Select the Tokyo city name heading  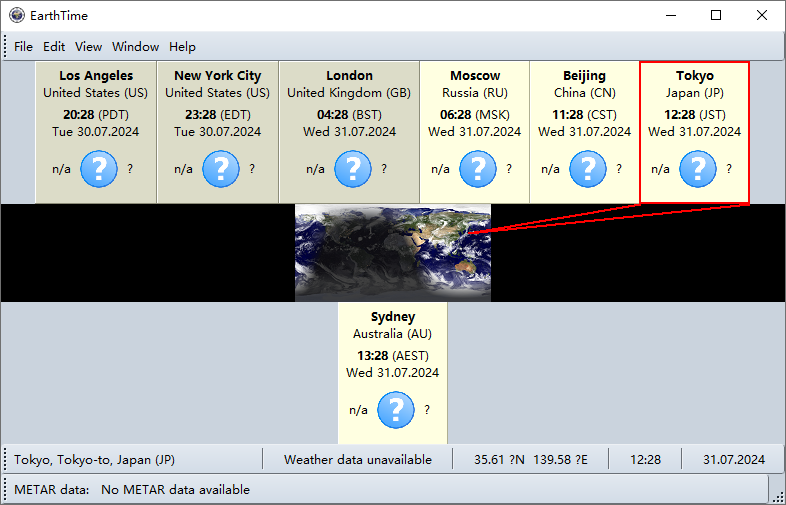tap(695, 76)
